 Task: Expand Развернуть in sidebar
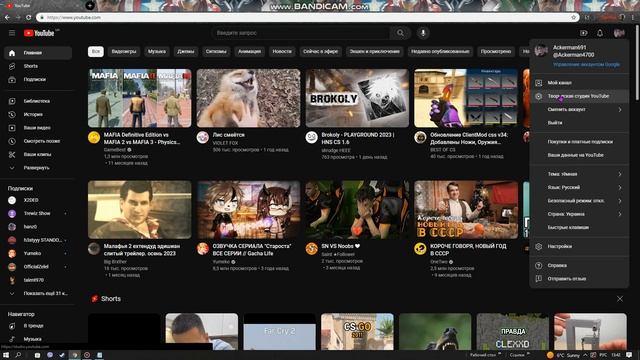38,168
